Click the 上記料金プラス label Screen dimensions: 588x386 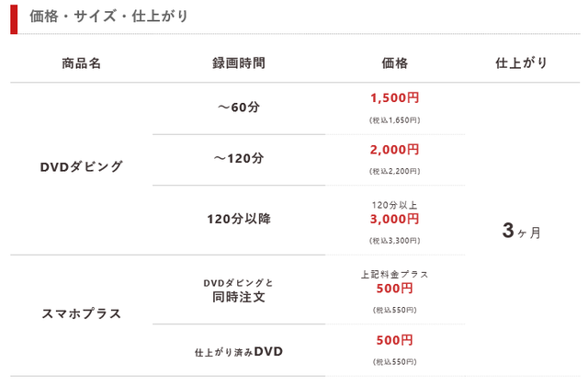click(x=394, y=274)
